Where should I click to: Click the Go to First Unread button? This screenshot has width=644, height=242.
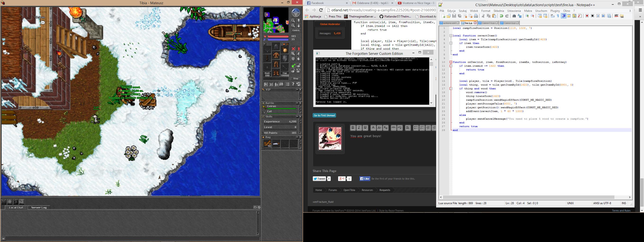coord(324,115)
